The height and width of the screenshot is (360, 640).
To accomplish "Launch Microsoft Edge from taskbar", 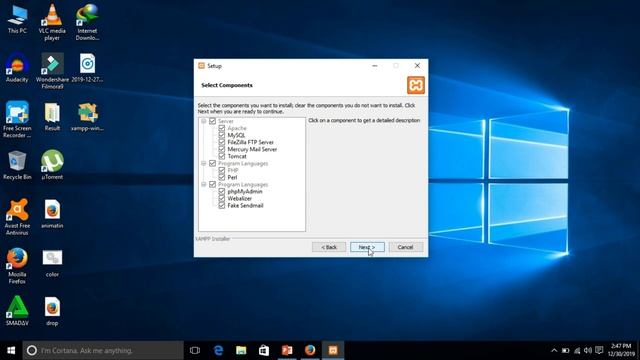I will point(218,351).
